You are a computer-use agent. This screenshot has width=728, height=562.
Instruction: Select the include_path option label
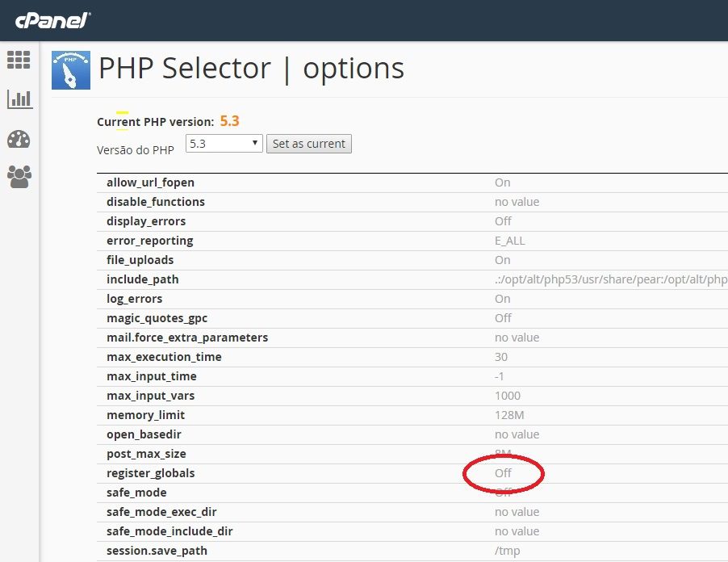coord(143,279)
